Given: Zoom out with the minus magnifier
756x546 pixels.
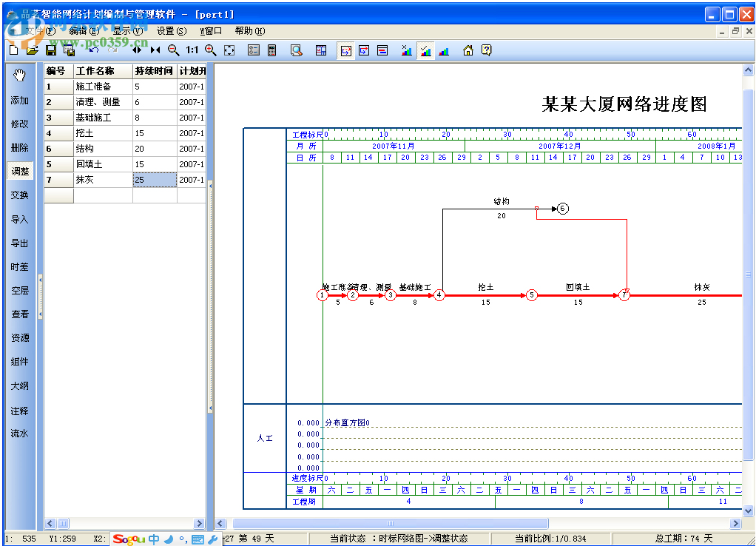Looking at the screenshot, I should [174, 50].
